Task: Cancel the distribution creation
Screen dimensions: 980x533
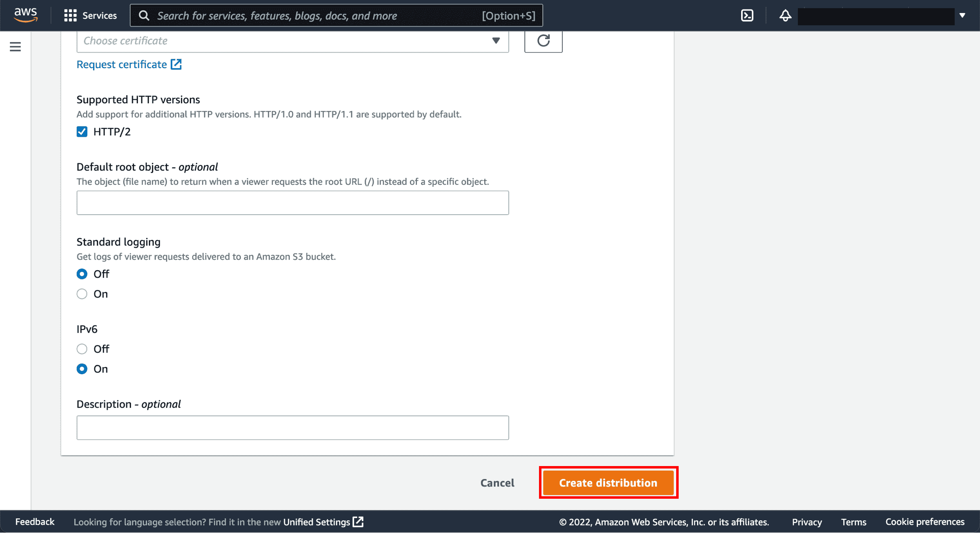Action: click(497, 483)
